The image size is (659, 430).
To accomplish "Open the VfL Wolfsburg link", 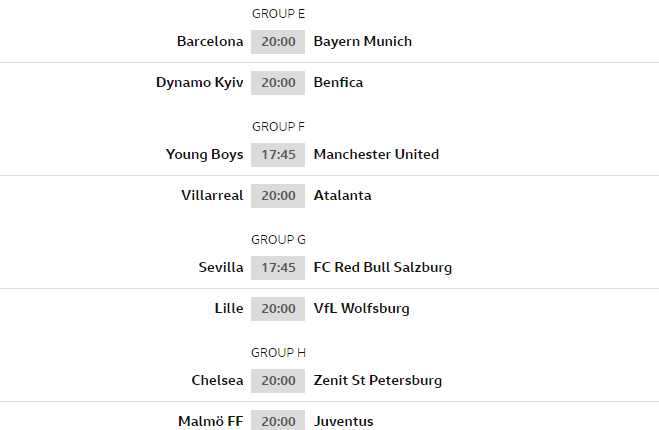I will [361, 308].
